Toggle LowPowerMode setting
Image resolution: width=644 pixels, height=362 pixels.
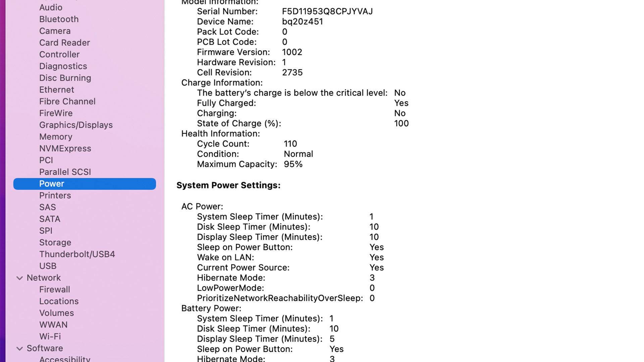click(x=372, y=288)
